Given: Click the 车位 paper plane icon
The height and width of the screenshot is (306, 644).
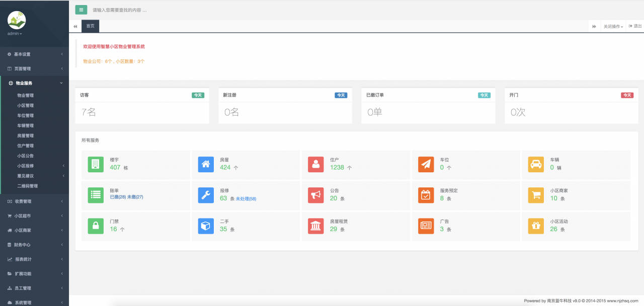Looking at the screenshot, I should coord(426,165).
